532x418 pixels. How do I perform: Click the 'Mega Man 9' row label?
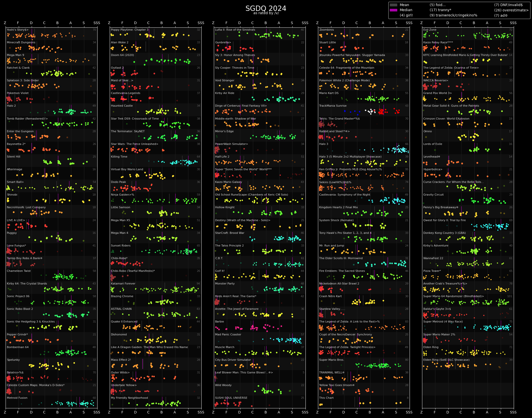click(x=15, y=55)
